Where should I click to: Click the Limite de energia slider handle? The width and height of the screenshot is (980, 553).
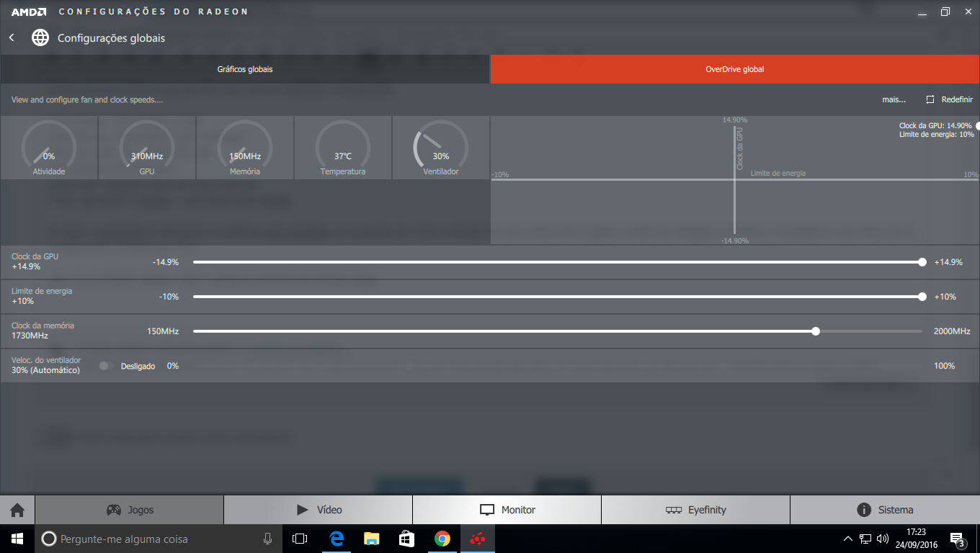[x=922, y=297]
